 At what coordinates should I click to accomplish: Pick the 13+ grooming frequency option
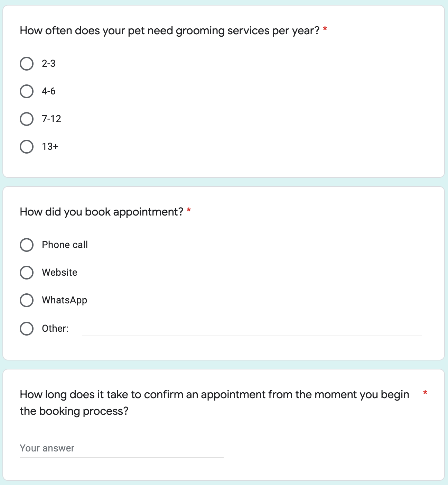[27, 147]
